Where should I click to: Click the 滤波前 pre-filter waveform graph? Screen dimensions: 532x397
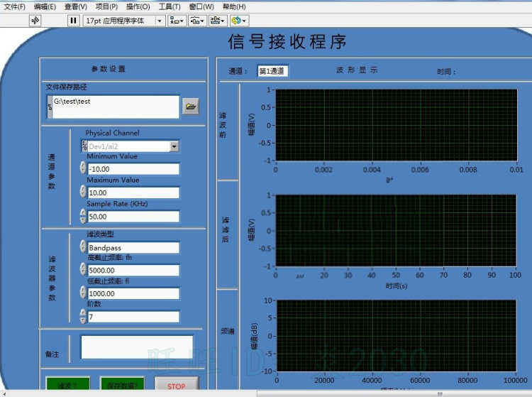coord(397,125)
